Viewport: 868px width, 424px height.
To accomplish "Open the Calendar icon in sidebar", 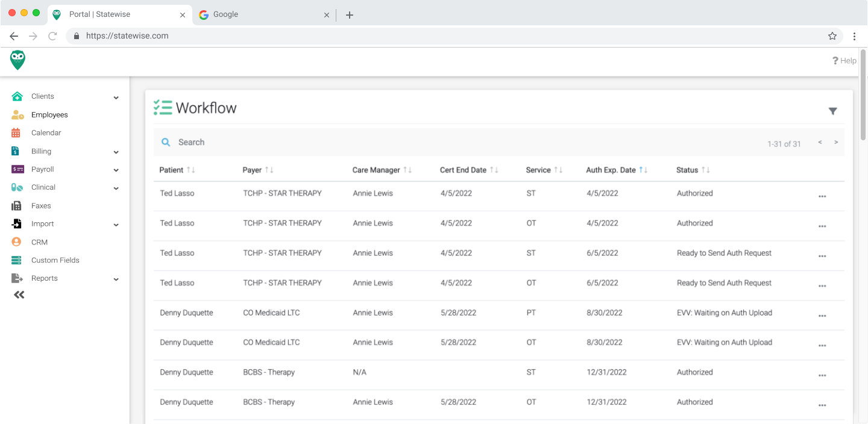I will [16, 133].
